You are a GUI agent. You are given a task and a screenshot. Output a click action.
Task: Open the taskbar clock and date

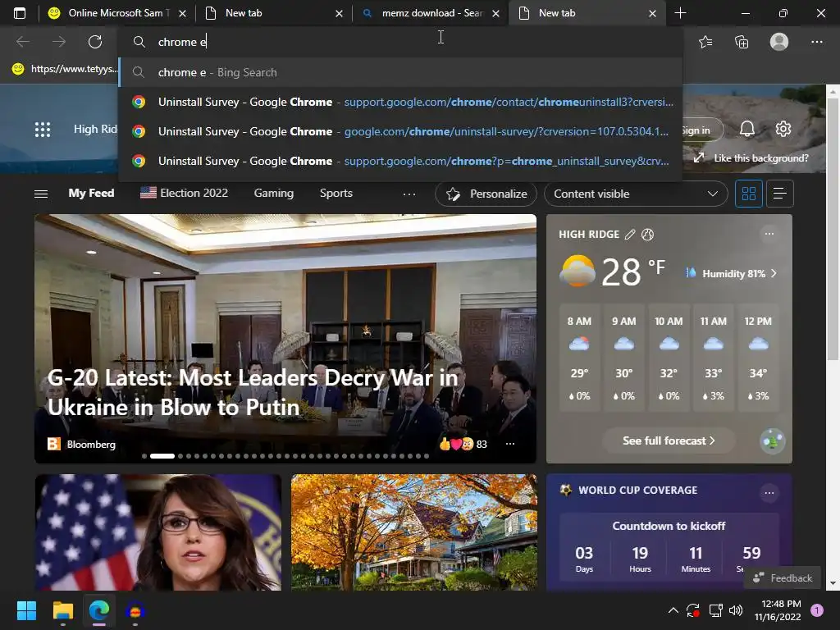click(x=778, y=610)
